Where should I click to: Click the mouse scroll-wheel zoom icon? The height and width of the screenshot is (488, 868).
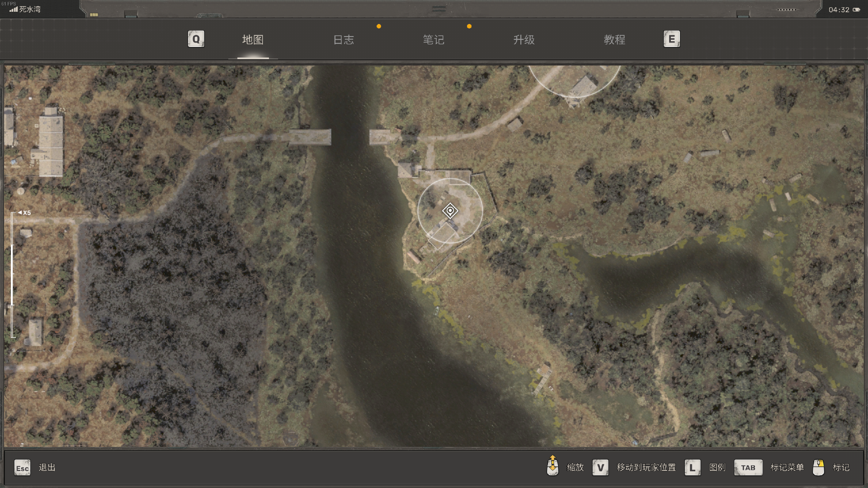coord(552,465)
